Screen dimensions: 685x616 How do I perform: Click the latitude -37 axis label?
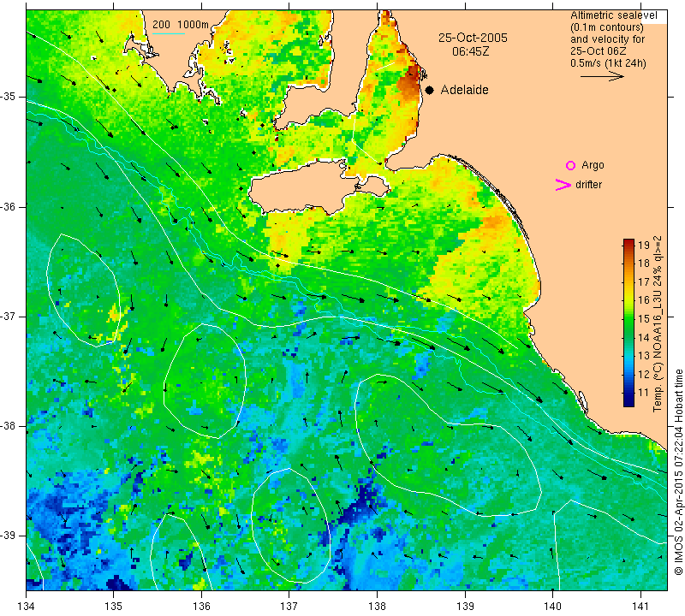click(9, 316)
